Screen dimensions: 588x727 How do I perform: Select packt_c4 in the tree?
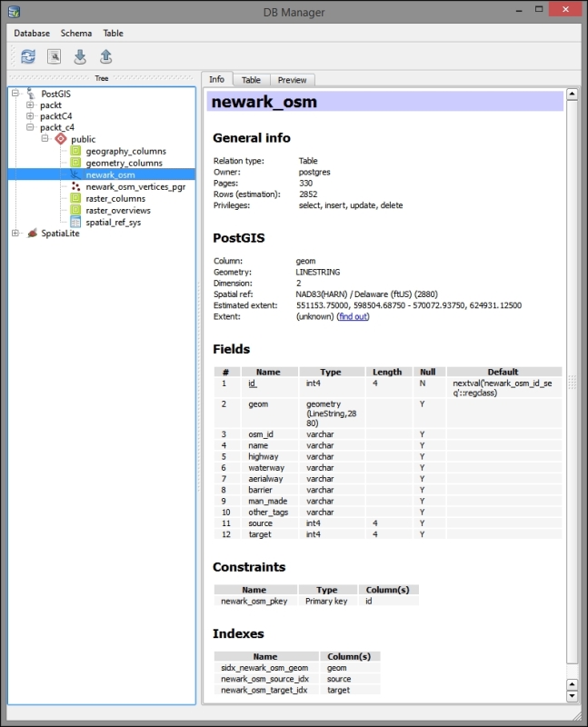pos(57,127)
